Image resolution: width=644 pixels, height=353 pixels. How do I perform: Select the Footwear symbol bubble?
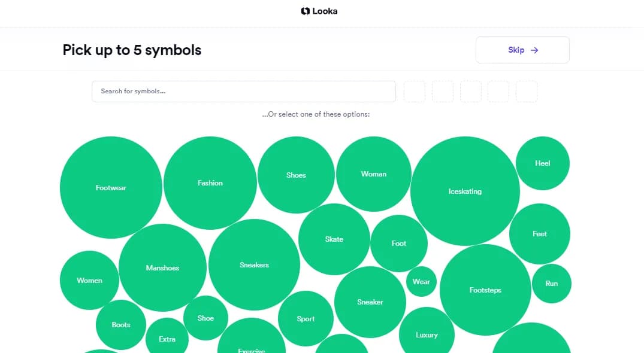pos(111,187)
